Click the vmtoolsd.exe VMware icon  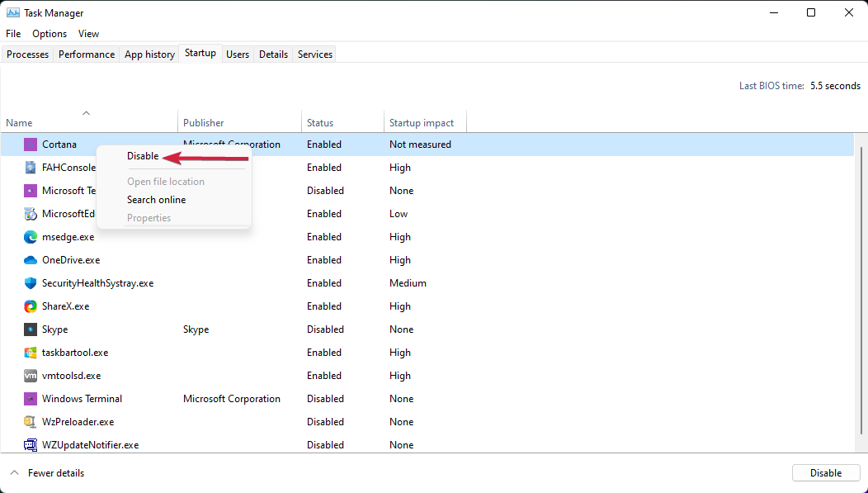(x=31, y=376)
